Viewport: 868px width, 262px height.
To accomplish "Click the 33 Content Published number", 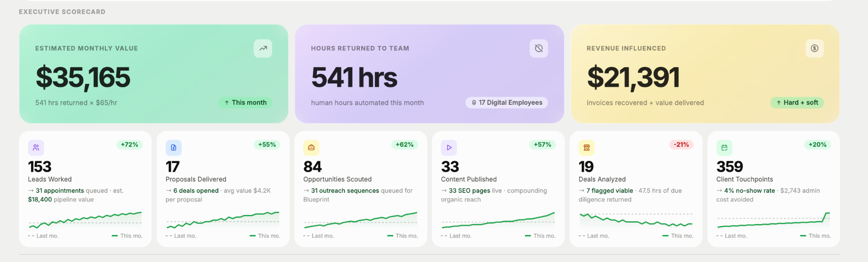I will coord(450,167).
